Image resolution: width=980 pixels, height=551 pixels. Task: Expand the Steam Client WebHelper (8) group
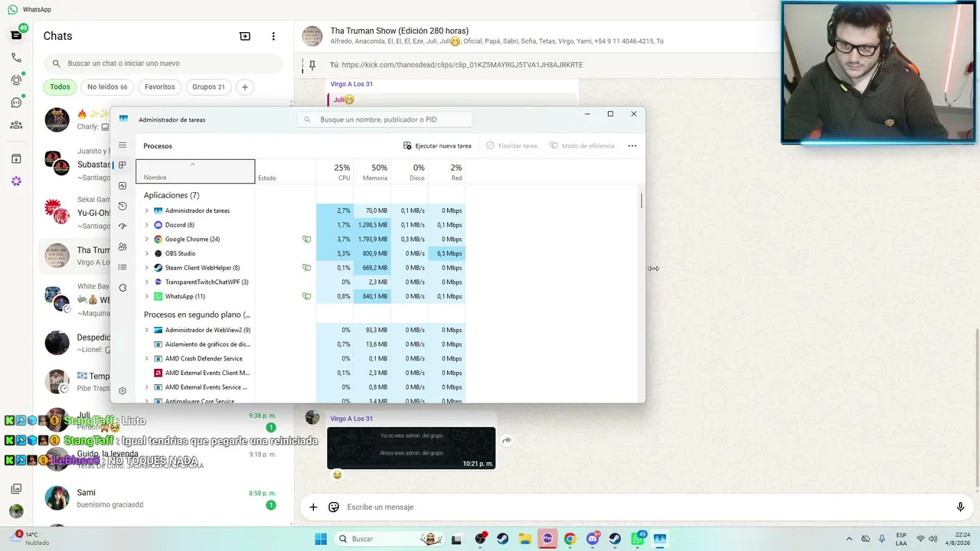tap(147, 268)
